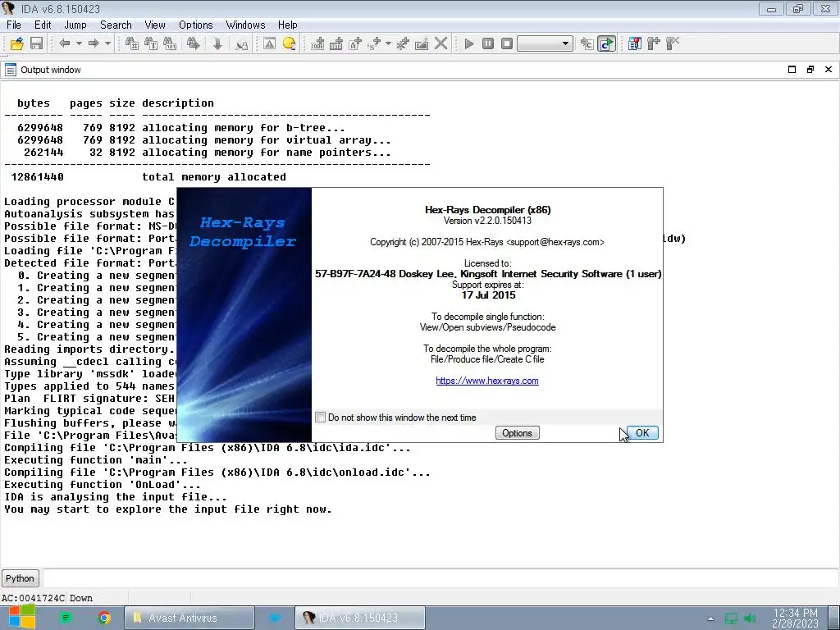Expand the dropdown next to struct icon
Screen dimensions: 840x630
pyautogui.click(x=388, y=43)
